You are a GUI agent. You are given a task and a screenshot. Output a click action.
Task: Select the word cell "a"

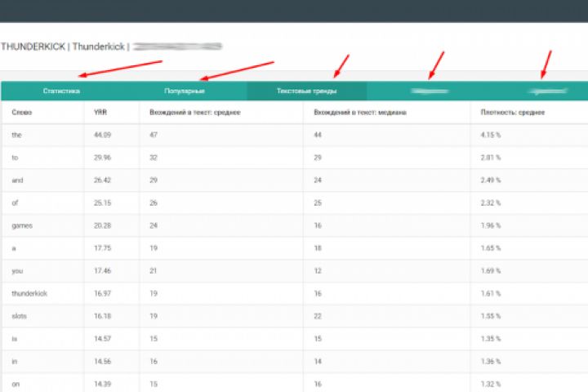point(14,248)
